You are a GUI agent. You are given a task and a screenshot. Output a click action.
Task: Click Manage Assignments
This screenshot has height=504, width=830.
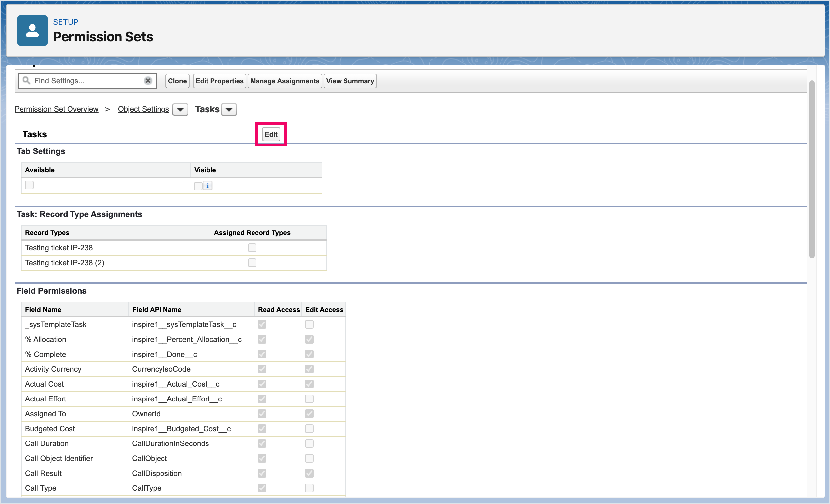click(285, 81)
